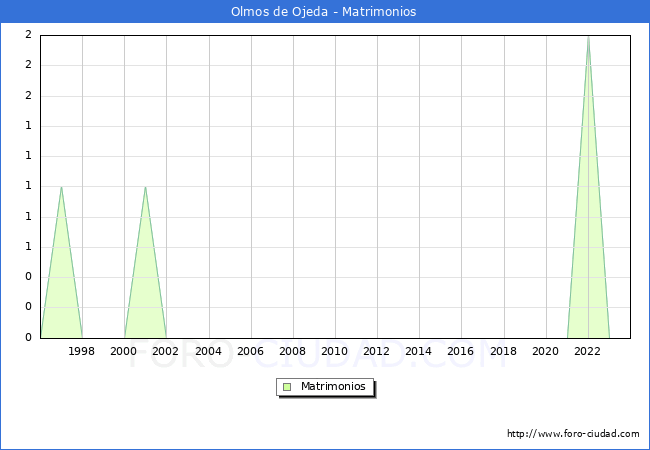
Task: Click the 1998 x-axis label
Action: point(81,351)
